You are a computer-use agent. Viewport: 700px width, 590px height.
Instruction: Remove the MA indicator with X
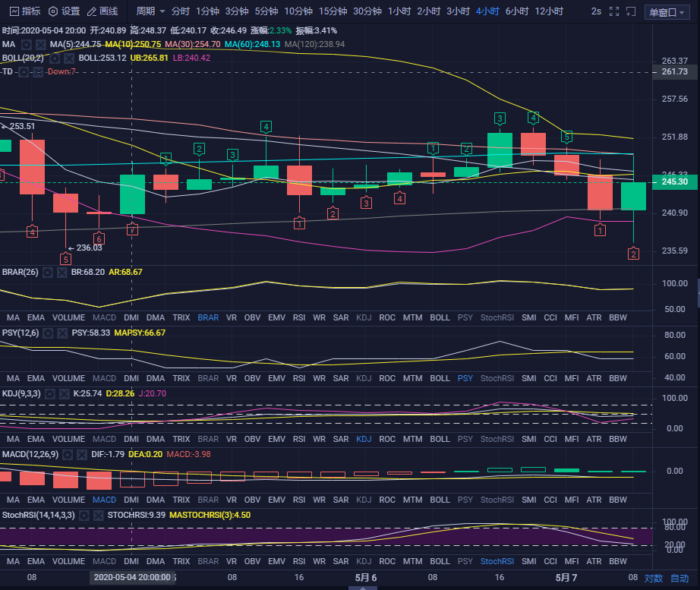[x=41, y=44]
